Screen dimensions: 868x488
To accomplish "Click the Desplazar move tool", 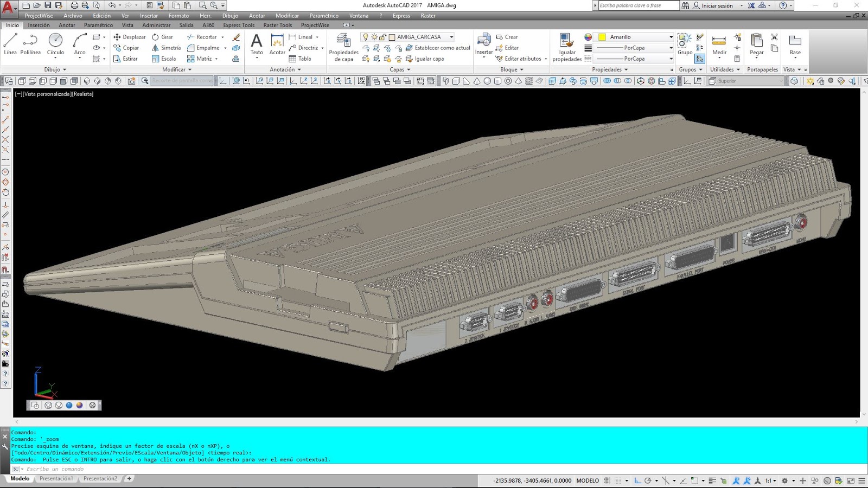I will coord(129,37).
